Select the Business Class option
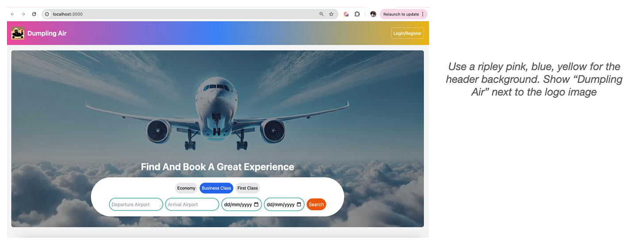The image size is (644, 249). coord(216,188)
